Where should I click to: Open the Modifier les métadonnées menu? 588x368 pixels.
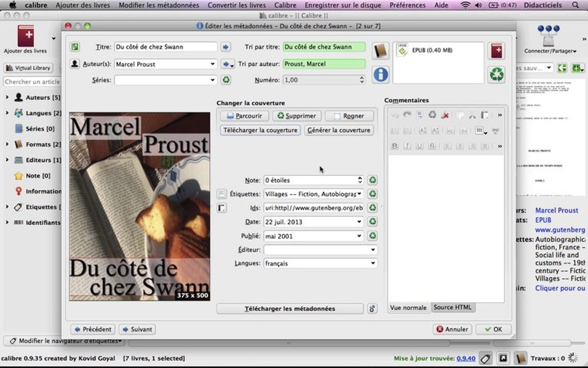click(x=159, y=5)
